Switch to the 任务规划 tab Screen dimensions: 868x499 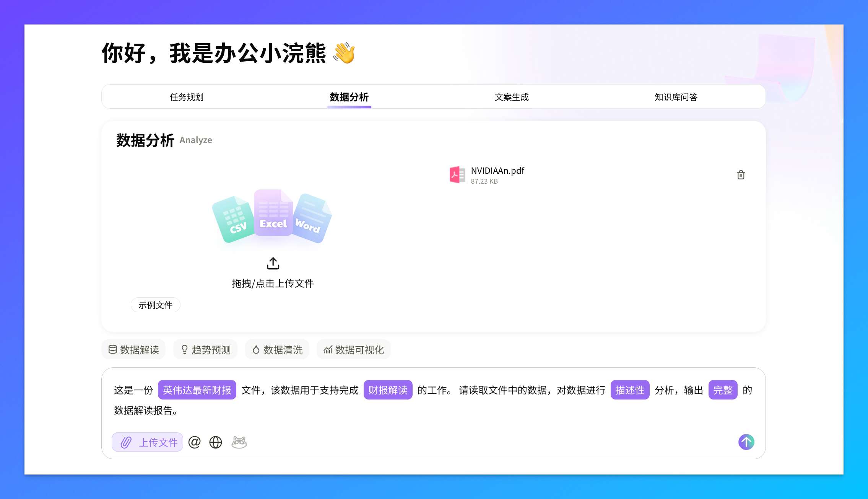(186, 97)
